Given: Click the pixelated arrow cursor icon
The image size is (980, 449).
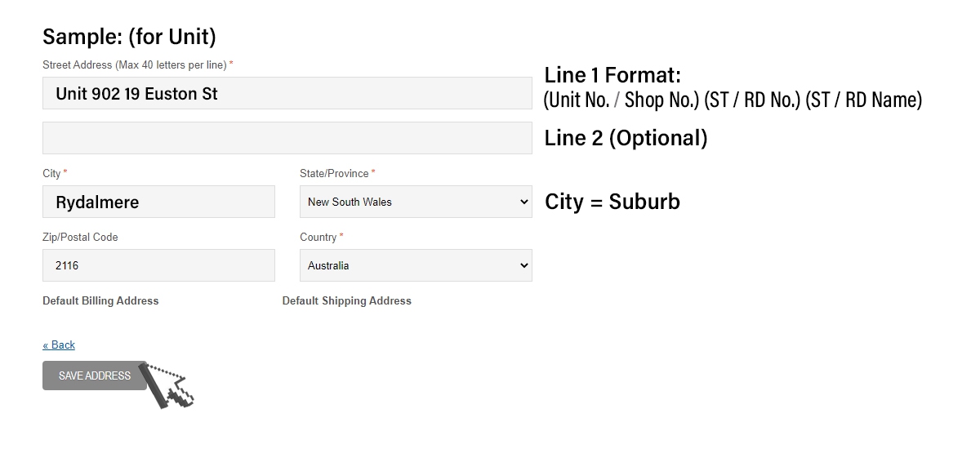Looking at the screenshot, I should (166, 385).
